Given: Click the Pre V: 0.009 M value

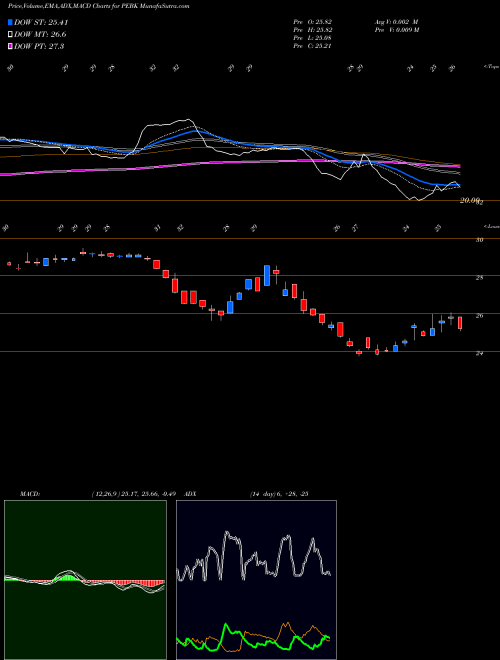Looking at the screenshot, I should pos(396,30).
